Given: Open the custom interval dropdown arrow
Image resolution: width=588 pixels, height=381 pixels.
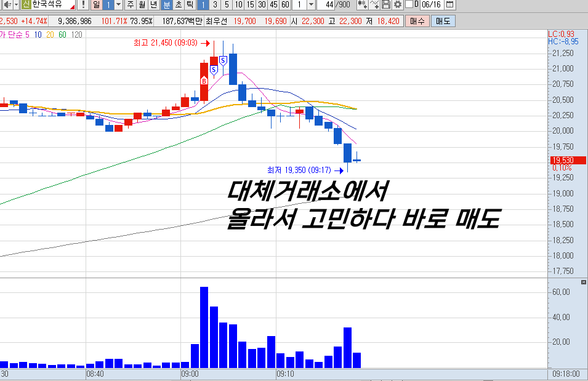Looking at the screenshot, I should 311,4.
